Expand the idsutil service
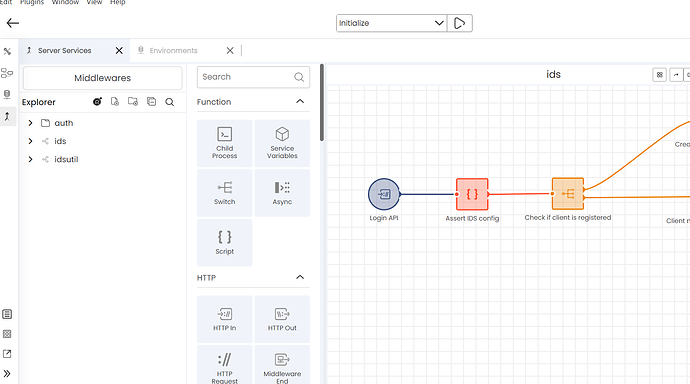The width and height of the screenshot is (690, 384). tap(30, 159)
